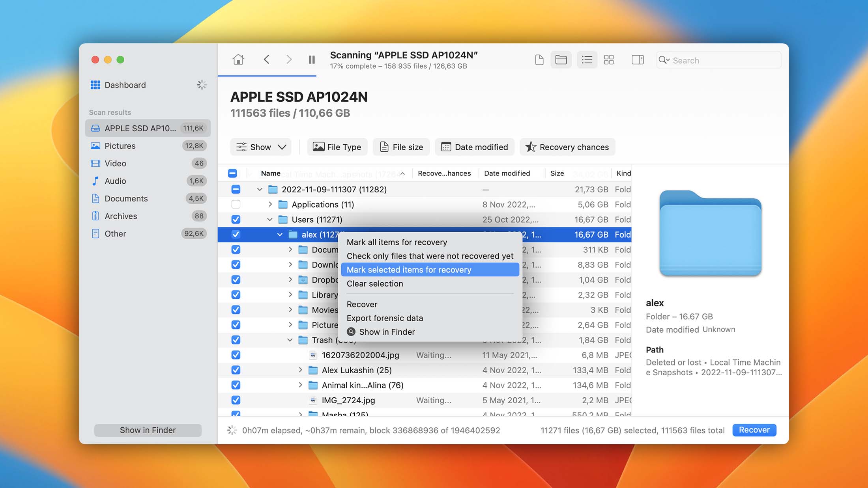This screenshot has height=488, width=868.
Task: Select list view mode
Action: 587,60
